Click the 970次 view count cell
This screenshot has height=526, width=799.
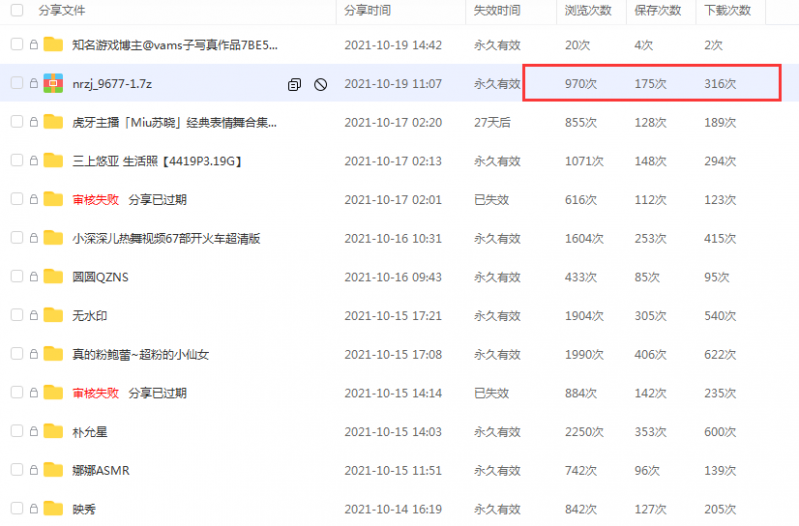point(580,84)
